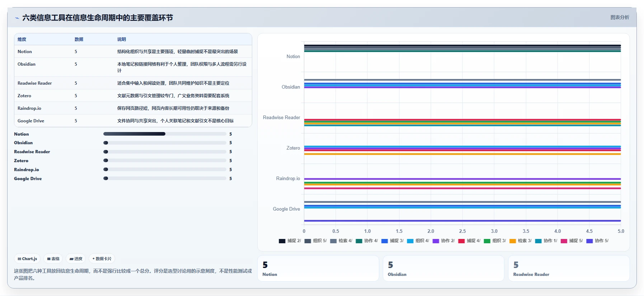Select the 进度 tag chip
The width and height of the screenshot is (644, 296).
tap(76, 259)
